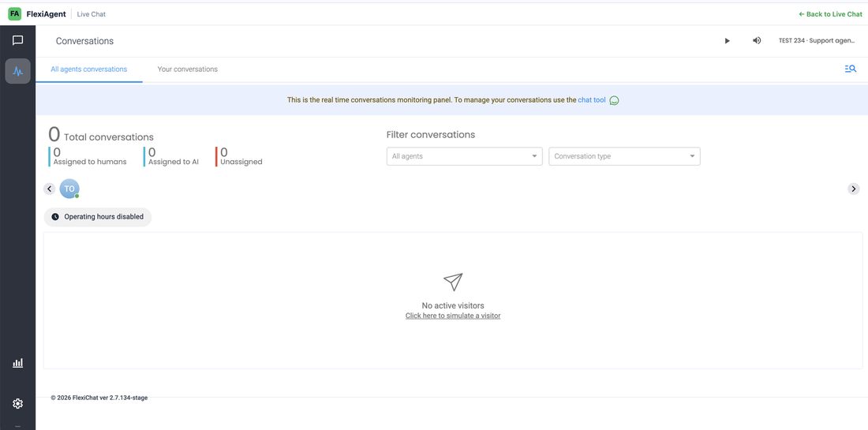
Task: Click the Live Chat header label
Action: [x=92, y=14]
